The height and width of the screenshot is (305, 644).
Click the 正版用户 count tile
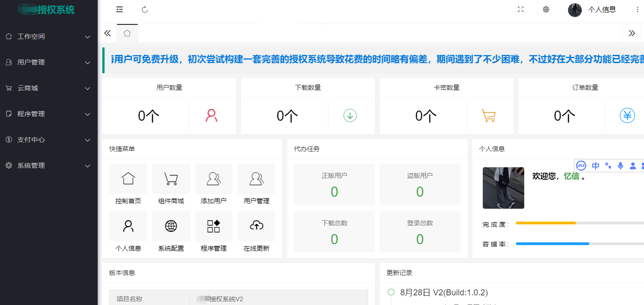[334, 184]
